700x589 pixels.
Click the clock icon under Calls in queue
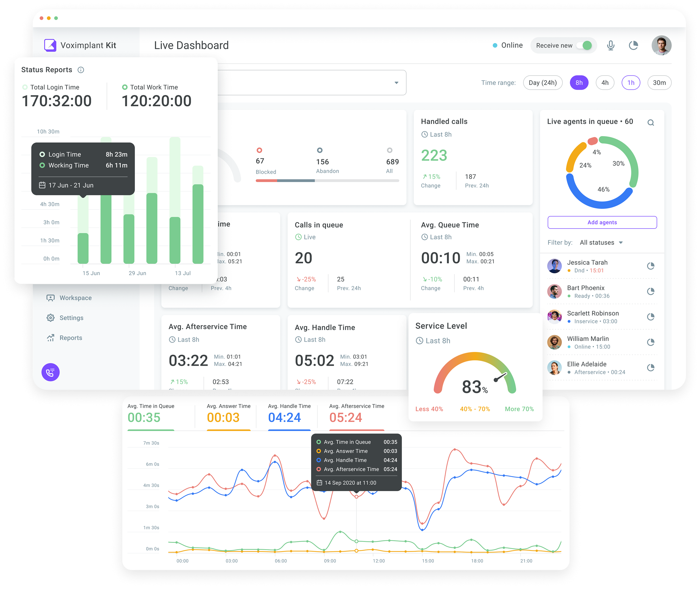(298, 237)
